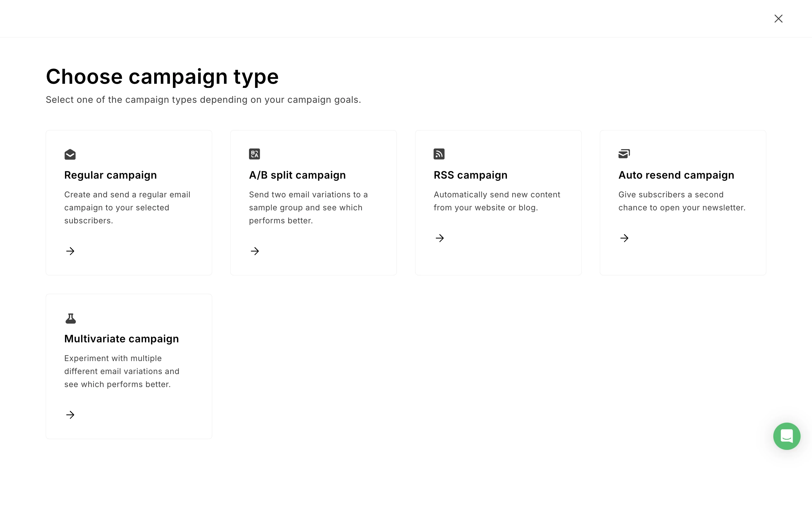Viewport: 812px width, 507px height.
Task: Click the arrow under Auto resend campaign
Action: click(624, 238)
